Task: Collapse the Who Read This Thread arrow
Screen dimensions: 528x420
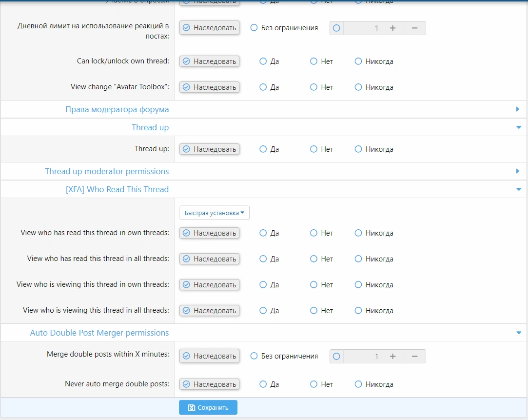Action: pos(518,189)
